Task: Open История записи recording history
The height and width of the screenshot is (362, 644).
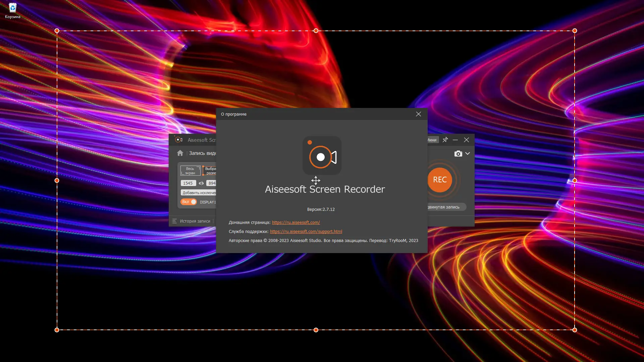Action: 195,221
